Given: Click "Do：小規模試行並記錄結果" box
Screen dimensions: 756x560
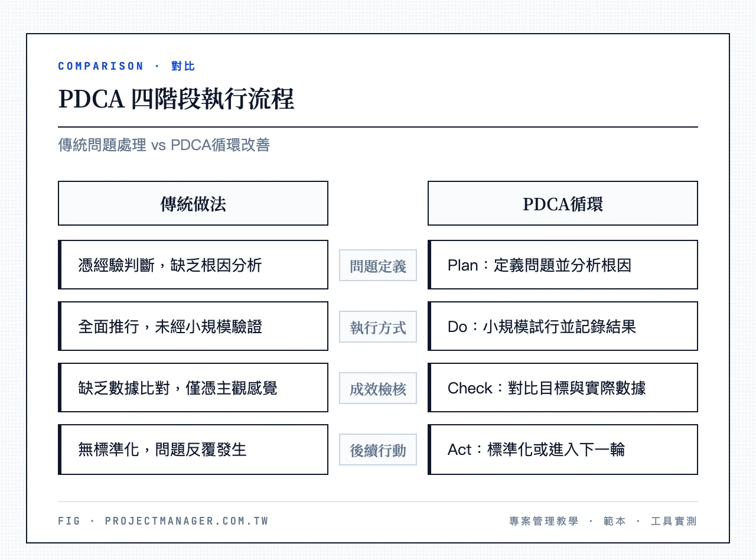Looking at the screenshot, I should pos(563,326).
